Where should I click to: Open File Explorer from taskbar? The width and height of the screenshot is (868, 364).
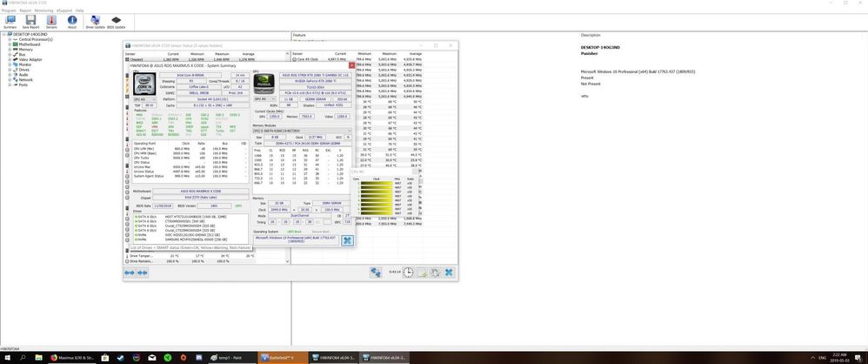coord(39,358)
